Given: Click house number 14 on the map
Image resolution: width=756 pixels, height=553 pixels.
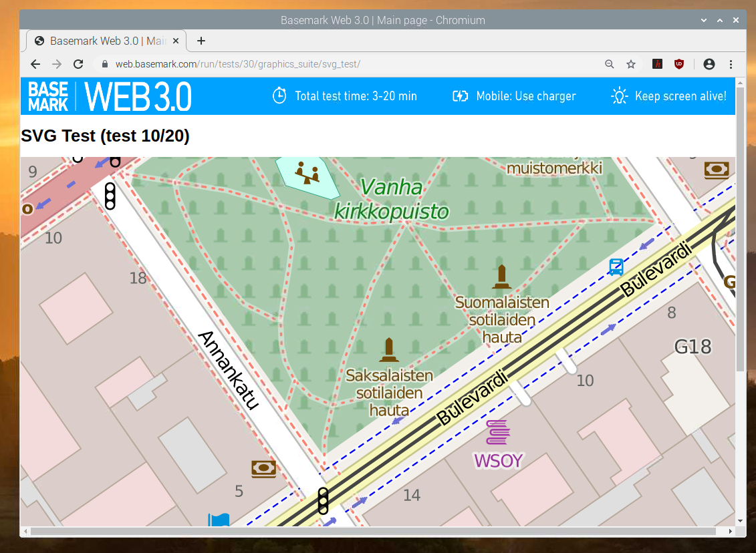Looking at the screenshot, I should (x=411, y=495).
